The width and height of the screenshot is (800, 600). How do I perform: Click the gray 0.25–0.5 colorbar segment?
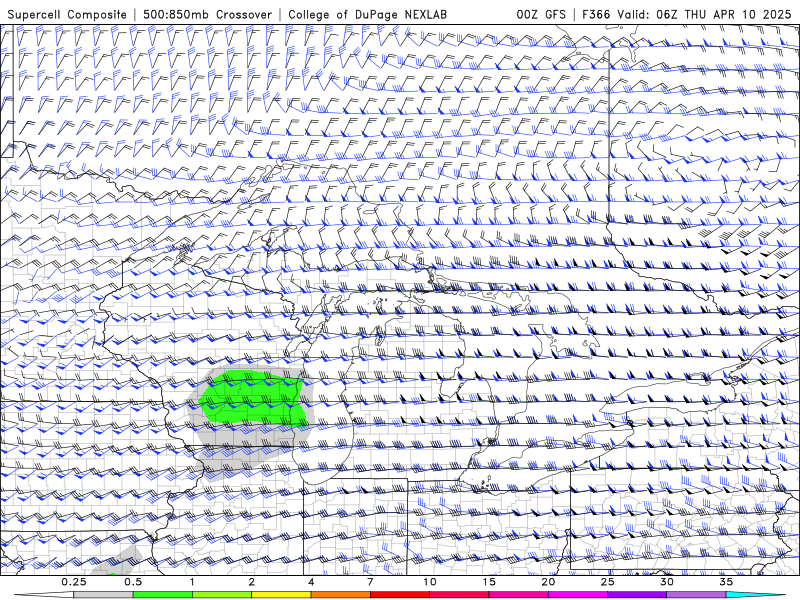104,595
